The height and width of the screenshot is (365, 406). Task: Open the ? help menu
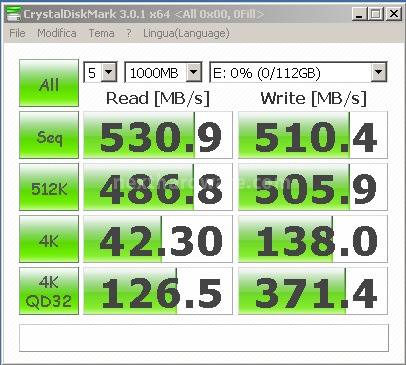[x=129, y=33]
